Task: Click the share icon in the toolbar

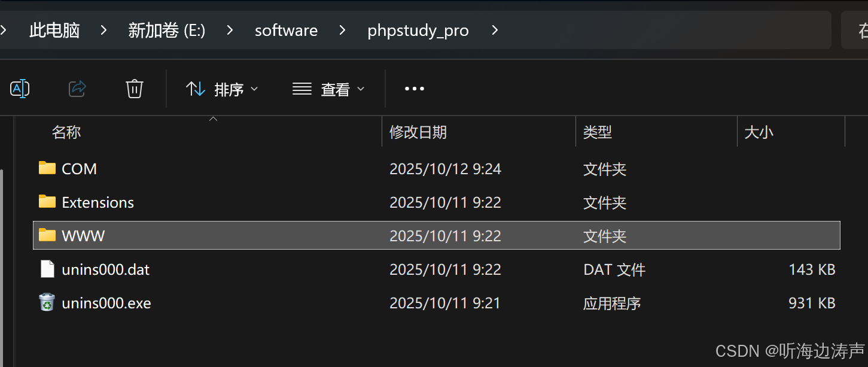Action: [77, 88]
